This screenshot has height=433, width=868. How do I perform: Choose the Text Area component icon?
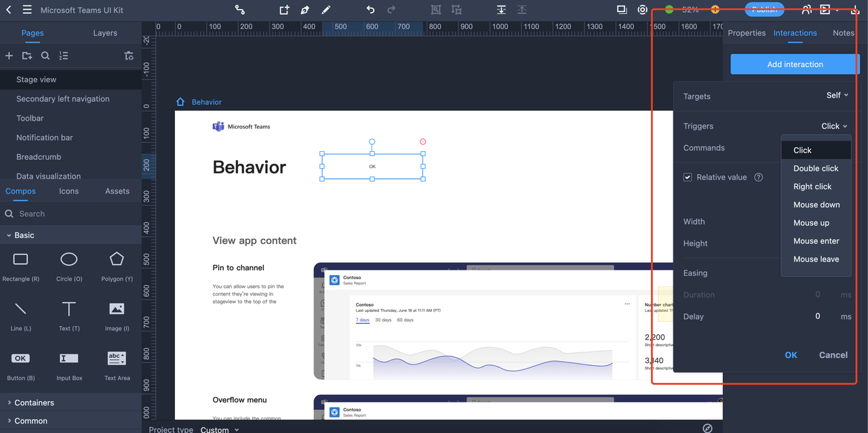coord(117,358)
